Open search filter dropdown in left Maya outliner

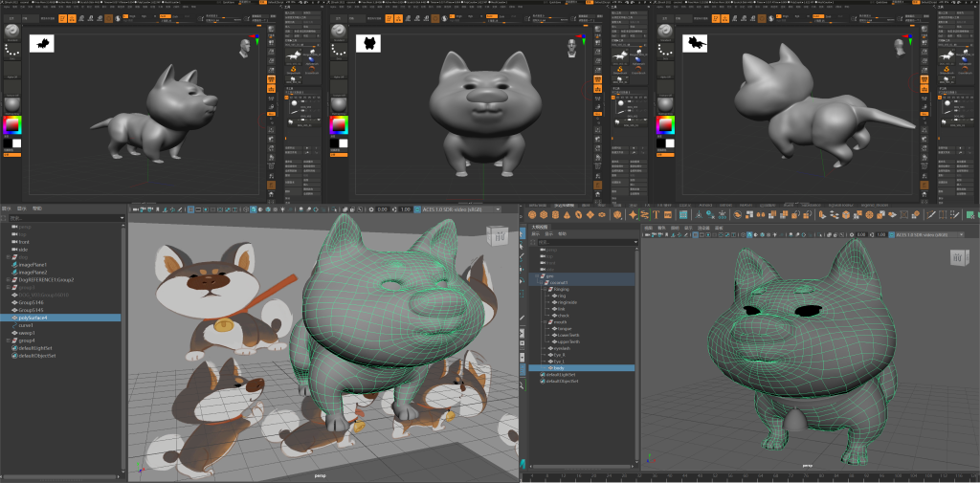click(122, 218)
